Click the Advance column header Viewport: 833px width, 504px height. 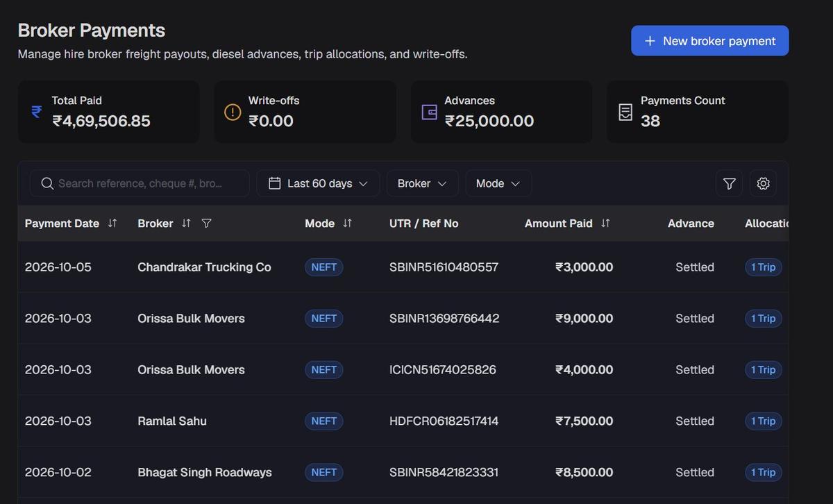point(691,224)
